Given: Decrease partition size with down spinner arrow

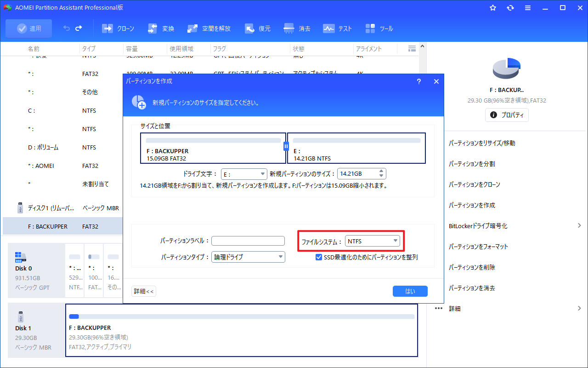Looking at the screenshot, I should (381, 177).
